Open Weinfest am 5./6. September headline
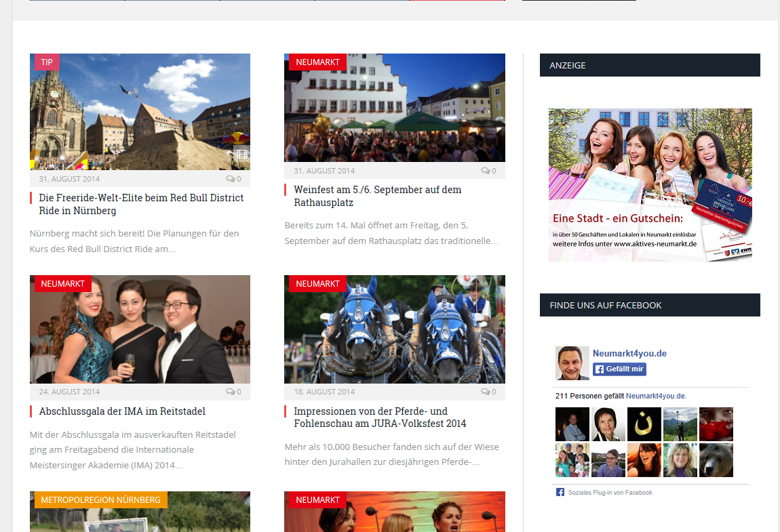The image size is (780, 532). [x=377, y=196]
